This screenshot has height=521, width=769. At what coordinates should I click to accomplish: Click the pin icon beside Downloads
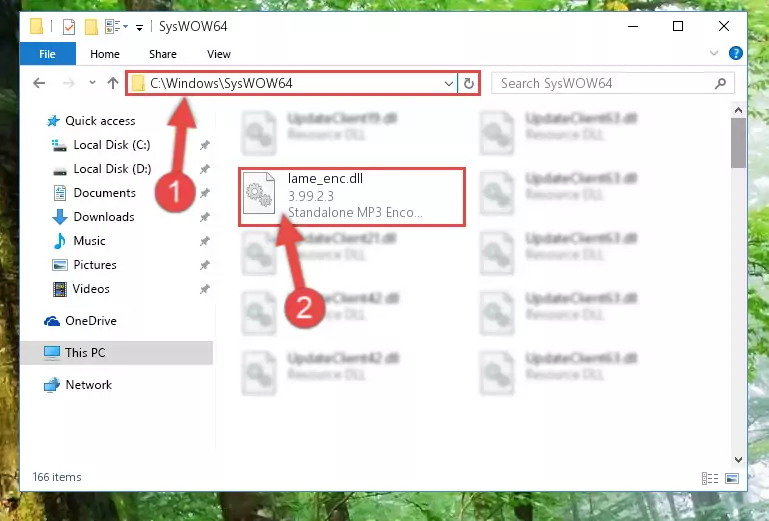[205, 217]
